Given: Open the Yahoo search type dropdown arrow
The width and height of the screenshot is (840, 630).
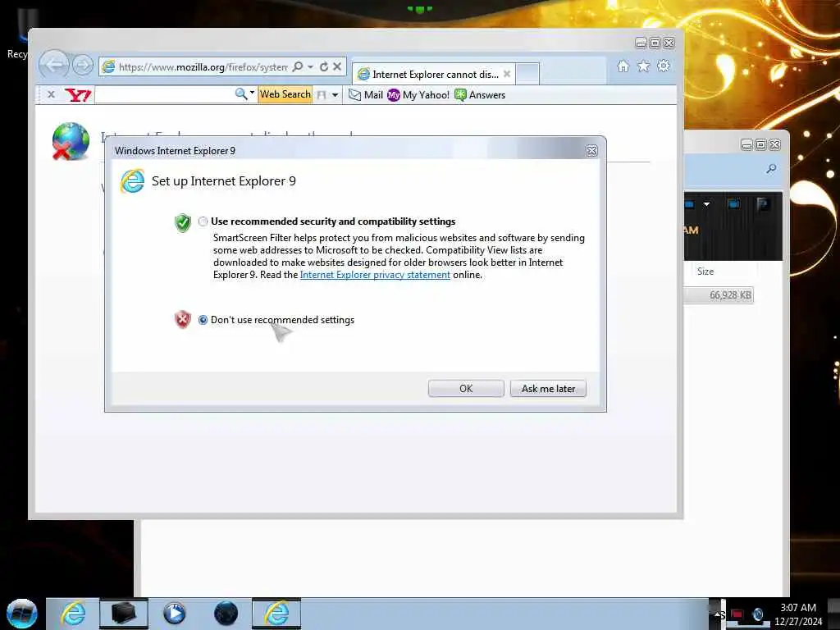Looking at the screenshot, I should (x=253, y=94).
